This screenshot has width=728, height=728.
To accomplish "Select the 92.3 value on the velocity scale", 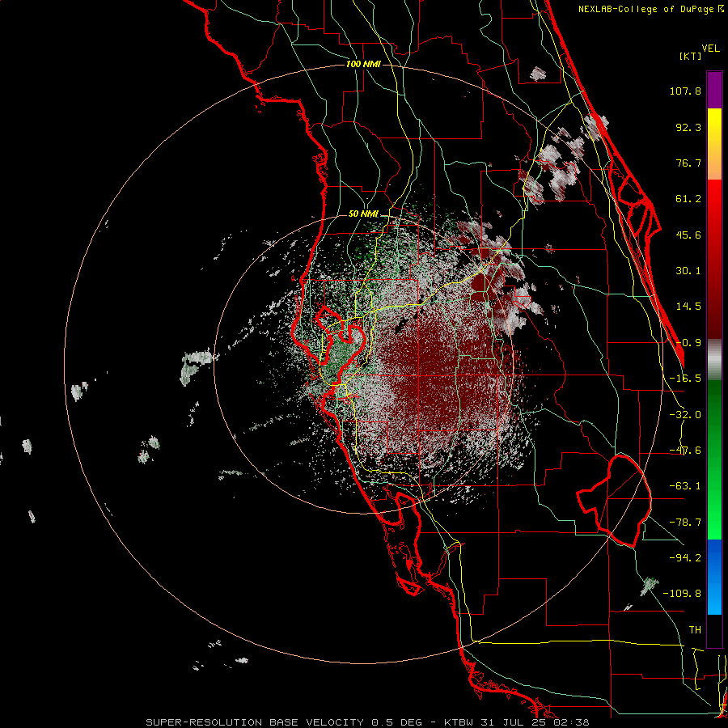I will pyautogui.click(x=688, y=127).
